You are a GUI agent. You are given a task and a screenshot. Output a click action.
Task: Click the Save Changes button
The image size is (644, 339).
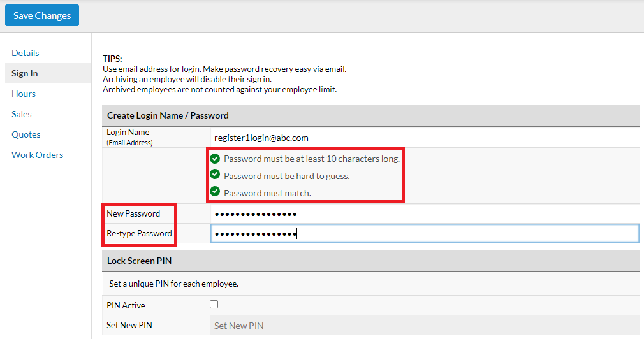[42, 16]
